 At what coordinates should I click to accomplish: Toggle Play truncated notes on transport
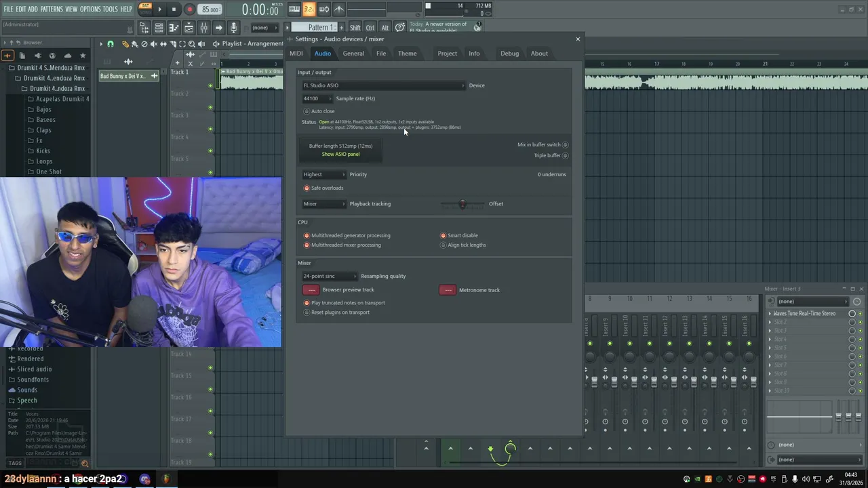307,303
